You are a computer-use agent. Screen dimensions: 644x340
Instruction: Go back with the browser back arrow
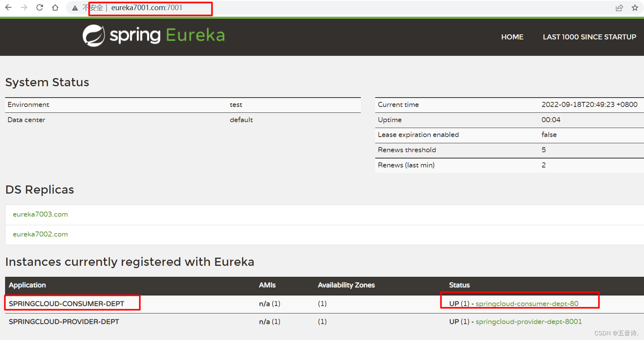[8, 7]
